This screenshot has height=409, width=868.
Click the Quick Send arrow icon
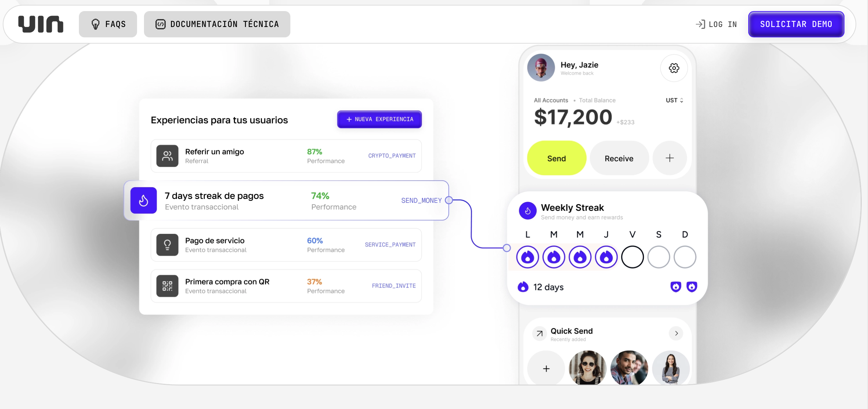tap(539, 334)
